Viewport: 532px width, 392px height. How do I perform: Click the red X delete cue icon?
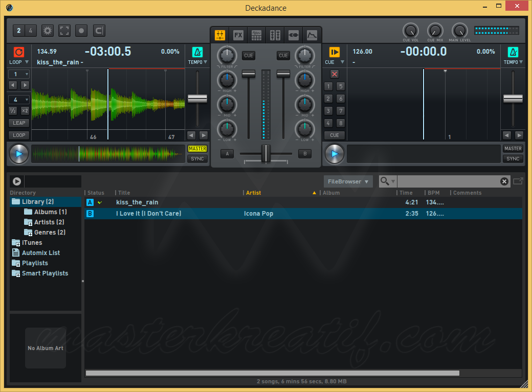point(335,74)
